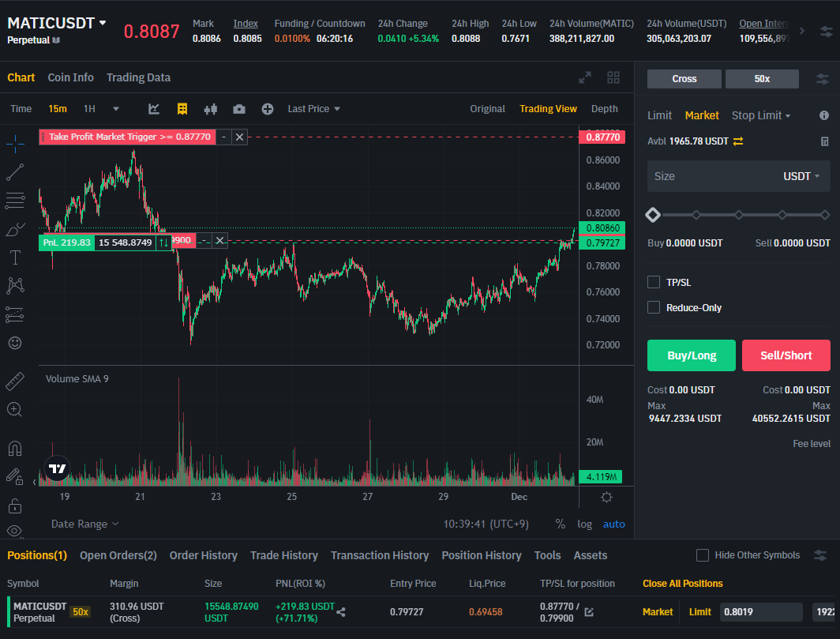This screenshot has height=639, width=840.
Task: Reverse the position with the arrows button
Action: coord(164,242)
